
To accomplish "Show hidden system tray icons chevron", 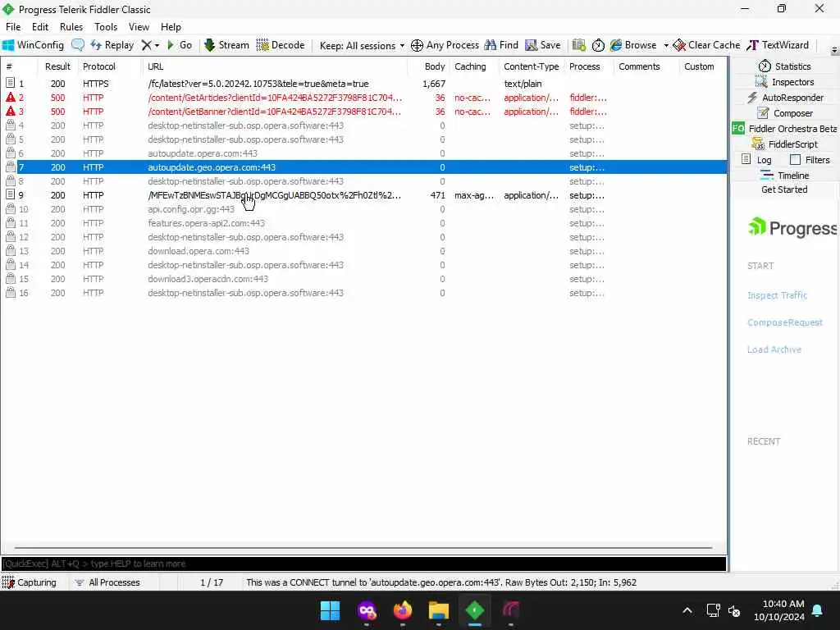I will coord(687,610).
